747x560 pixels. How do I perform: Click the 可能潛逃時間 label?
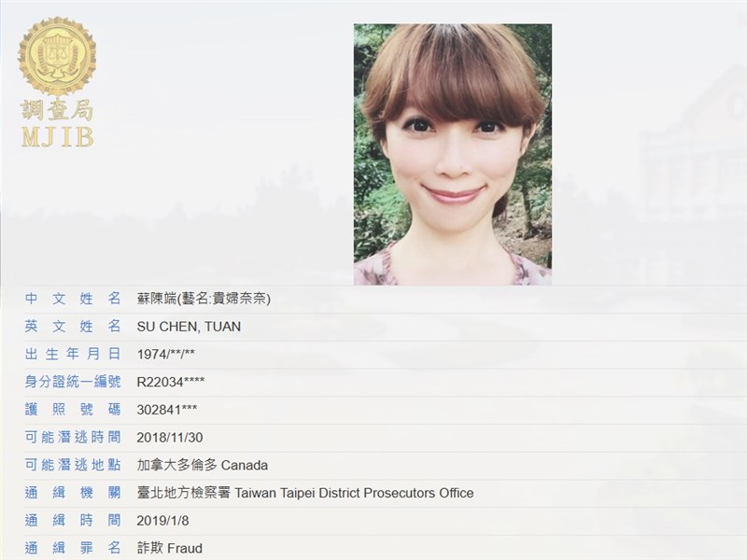click(x=73, y=437)
